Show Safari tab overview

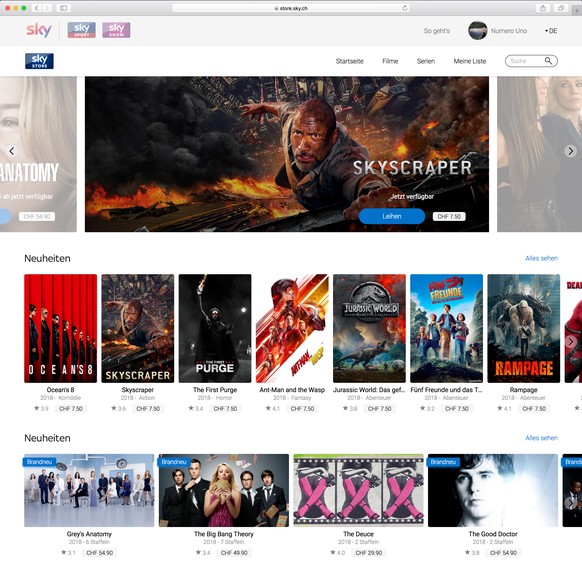561,8
